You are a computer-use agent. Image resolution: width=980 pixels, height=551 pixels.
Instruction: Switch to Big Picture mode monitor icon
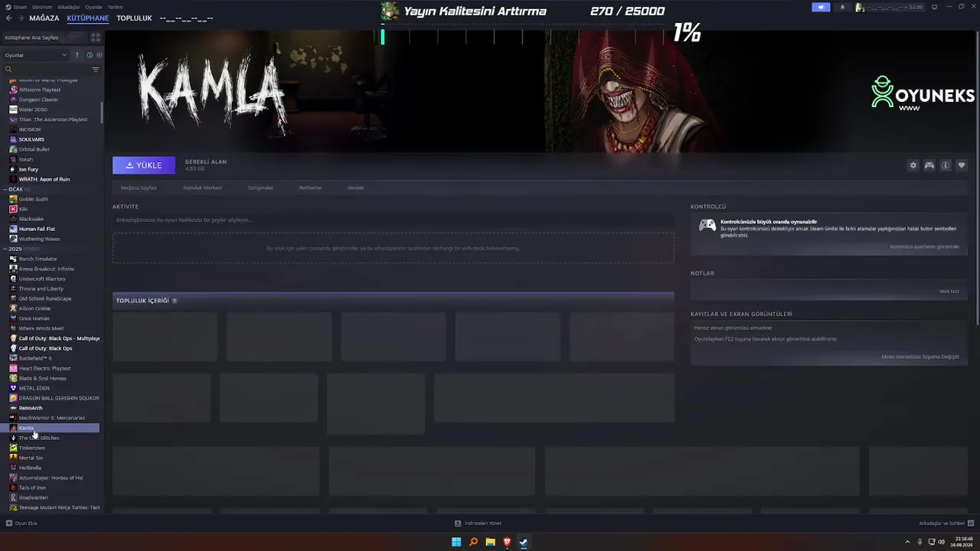(933, 7)
